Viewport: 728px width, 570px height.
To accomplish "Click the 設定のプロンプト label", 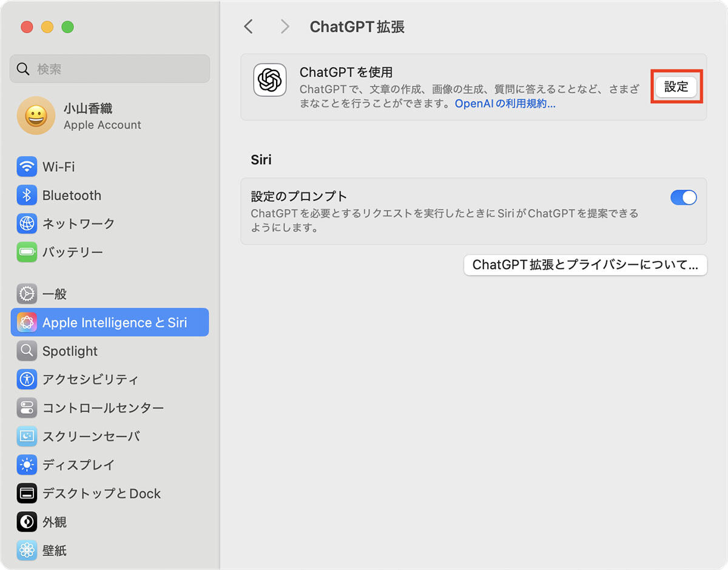I will (x=299, y=196).
